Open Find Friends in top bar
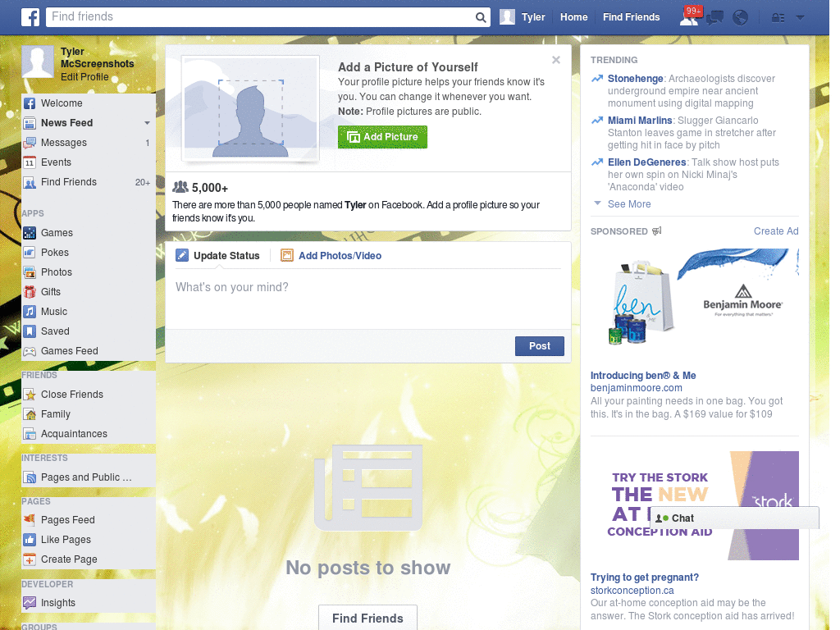The height and width of the screenshot is (630, 840). tap(631, 17)
